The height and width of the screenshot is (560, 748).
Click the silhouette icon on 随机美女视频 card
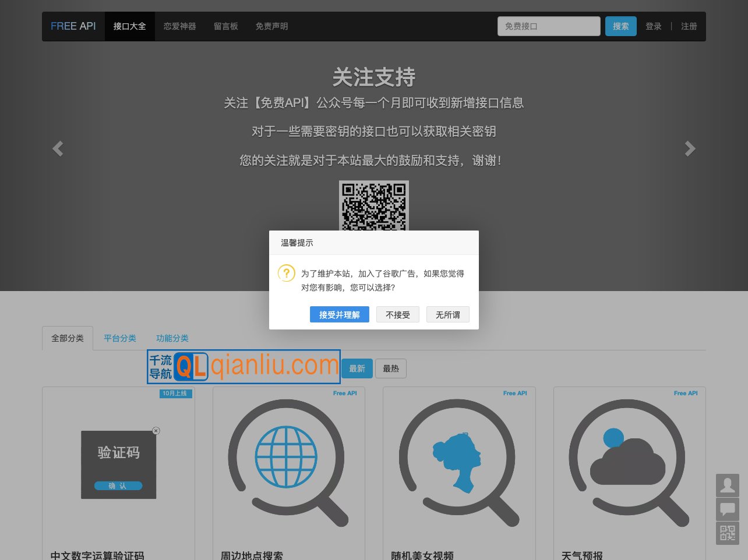coord(456,460)
